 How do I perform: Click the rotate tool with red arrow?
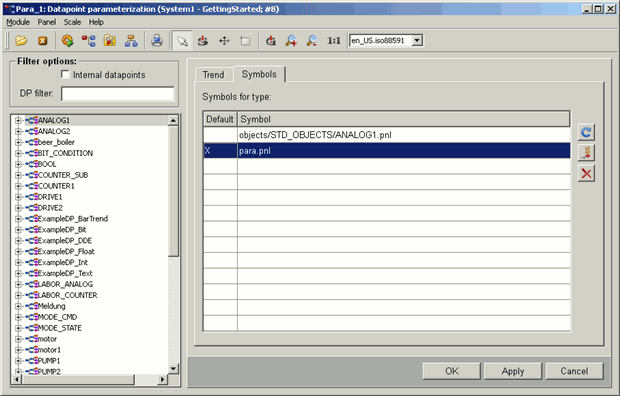(x=203, y=40)
